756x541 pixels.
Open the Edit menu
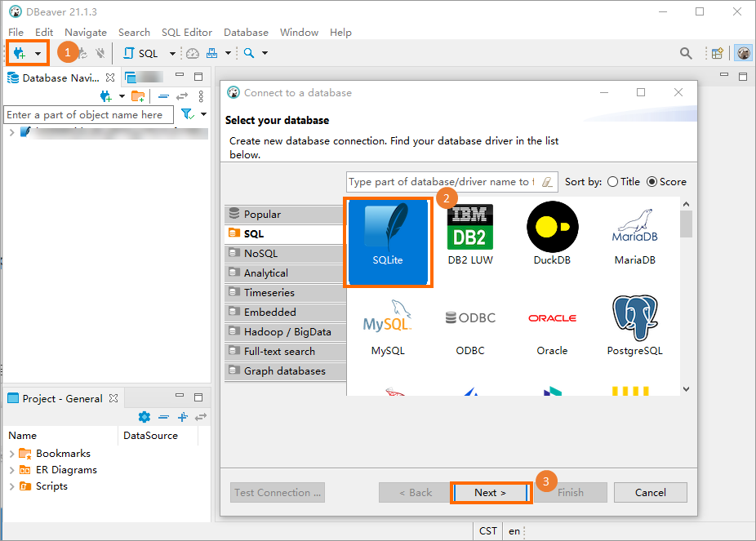44,33
